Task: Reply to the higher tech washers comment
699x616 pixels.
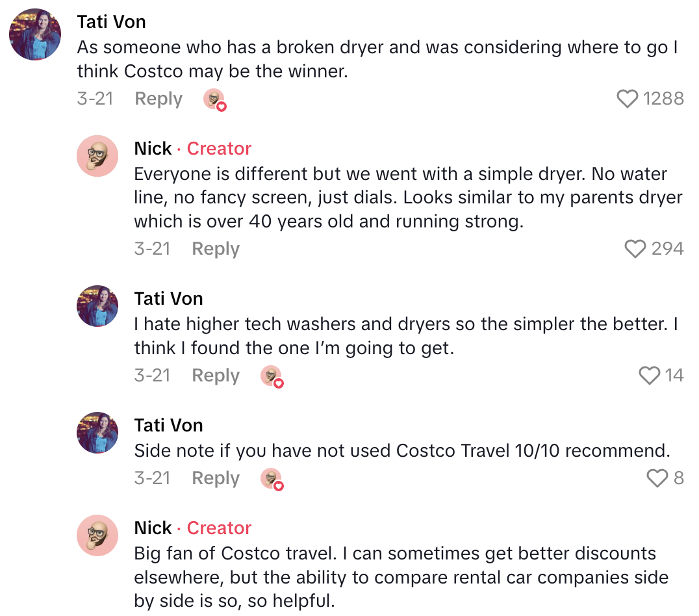Action: [216, 376]
